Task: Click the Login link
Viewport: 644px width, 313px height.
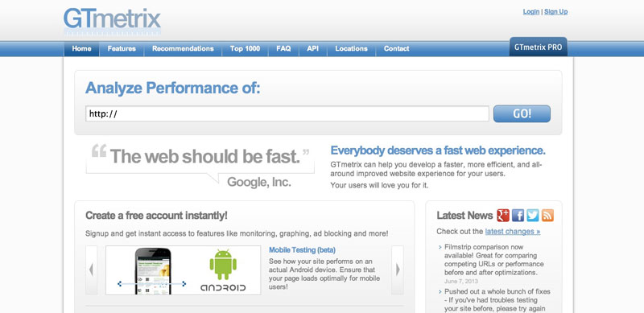Action: pyautogui.click(x=531, y=11)
